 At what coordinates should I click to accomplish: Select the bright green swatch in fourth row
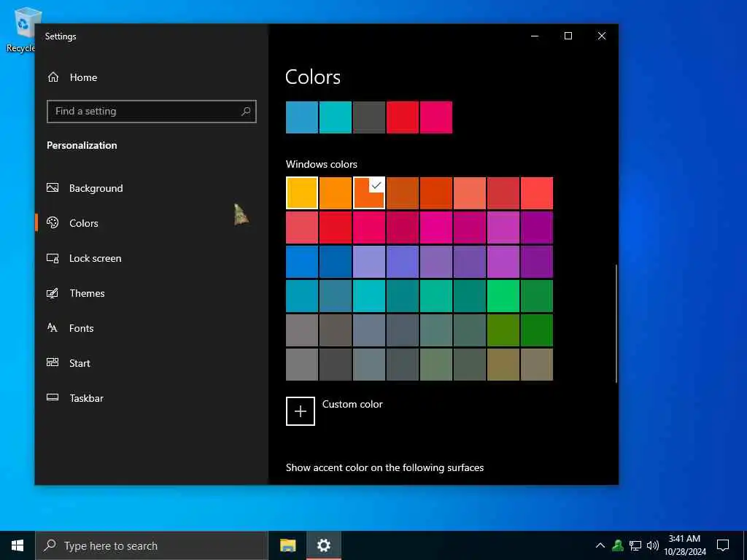pos(503,296)
